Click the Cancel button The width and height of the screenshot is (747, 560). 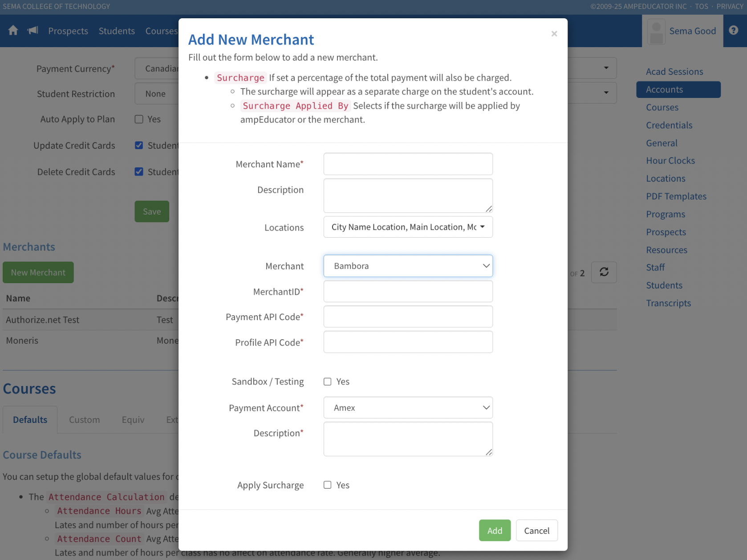[536, 531]
